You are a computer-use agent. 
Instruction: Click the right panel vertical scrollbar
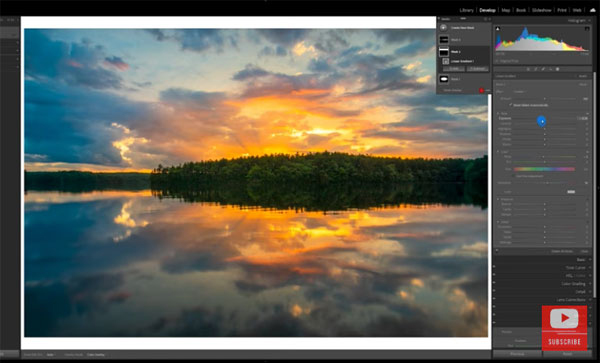(594, 184)
